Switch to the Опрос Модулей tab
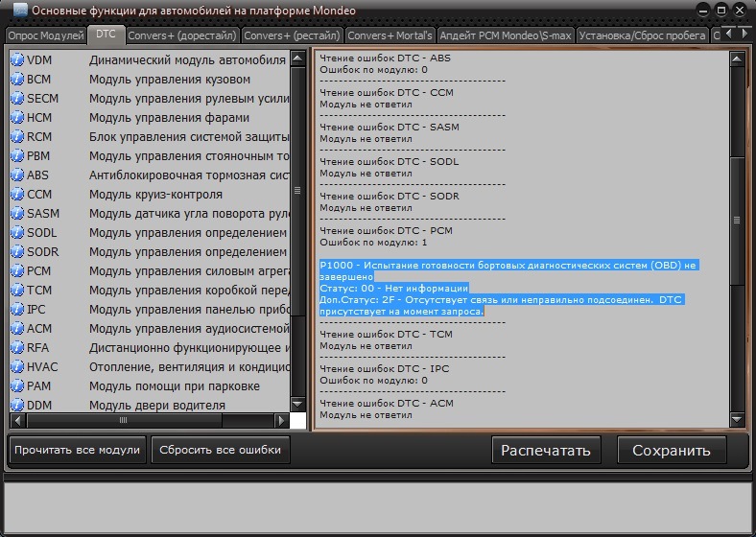756x537 pixels. [x=46, y=35]
